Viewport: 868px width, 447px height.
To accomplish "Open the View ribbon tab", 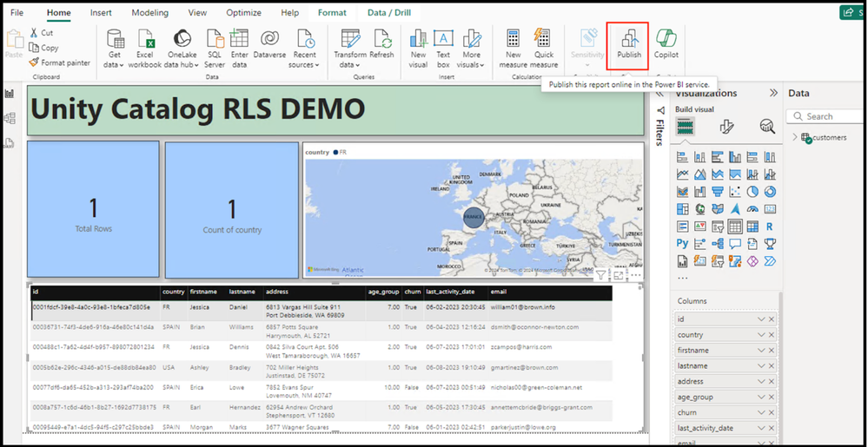I will [197, 12].
